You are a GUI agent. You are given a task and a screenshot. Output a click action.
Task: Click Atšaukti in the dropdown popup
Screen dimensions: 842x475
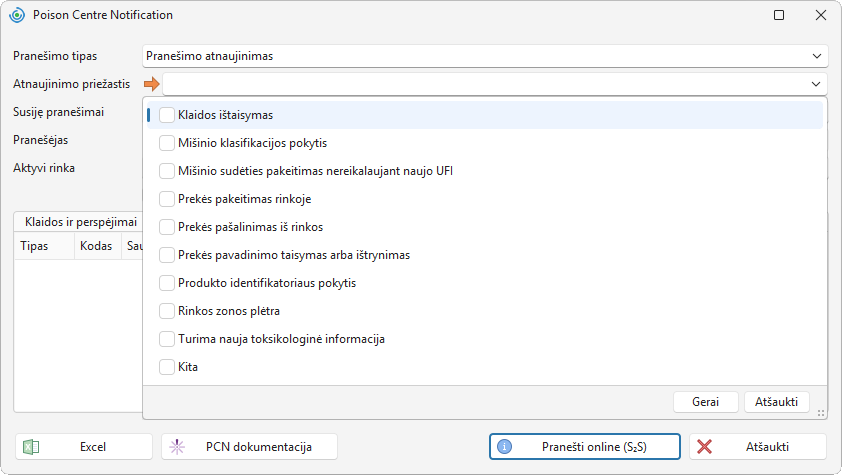coord(776,401)
